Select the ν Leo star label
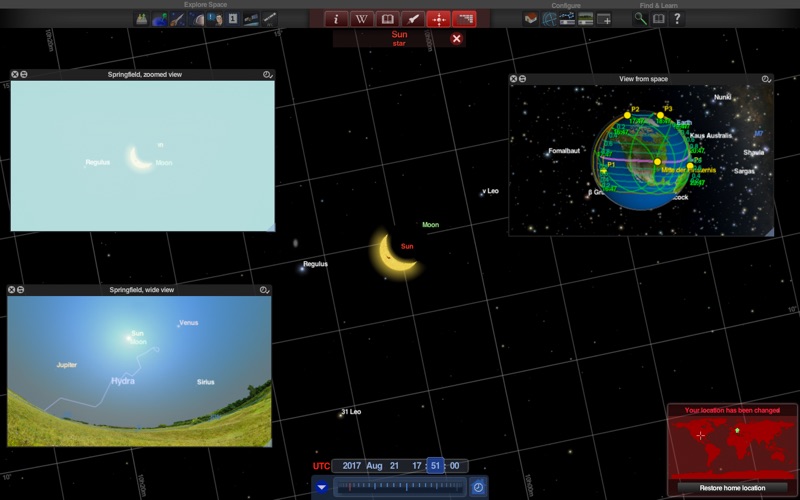This screenshot has width=800, height=500. [x=490, y=191]
